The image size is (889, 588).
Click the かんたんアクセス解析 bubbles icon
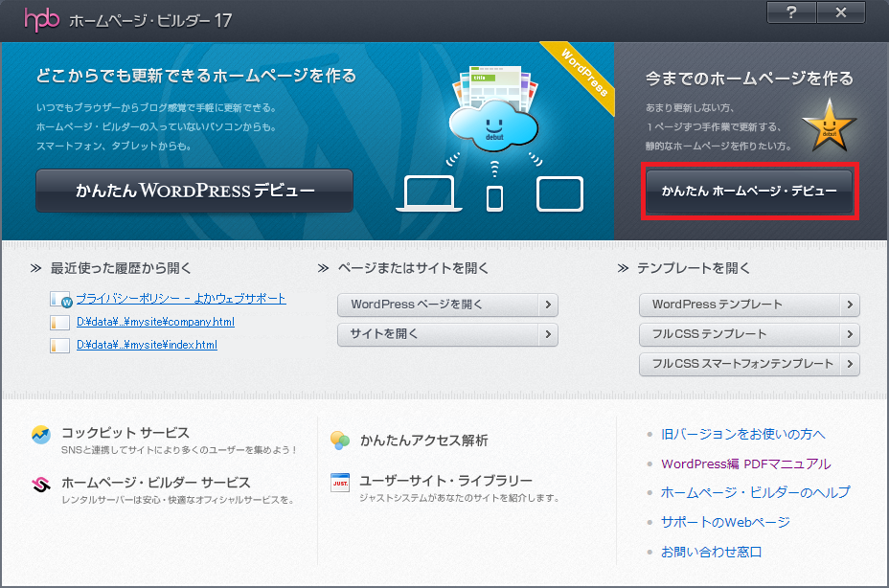[x=340, y=441]
